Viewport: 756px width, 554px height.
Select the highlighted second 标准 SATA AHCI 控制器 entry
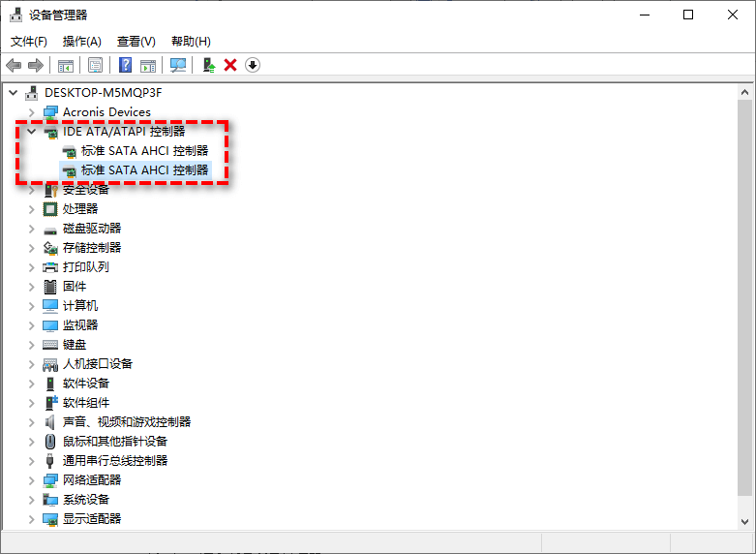pos(144,170)
